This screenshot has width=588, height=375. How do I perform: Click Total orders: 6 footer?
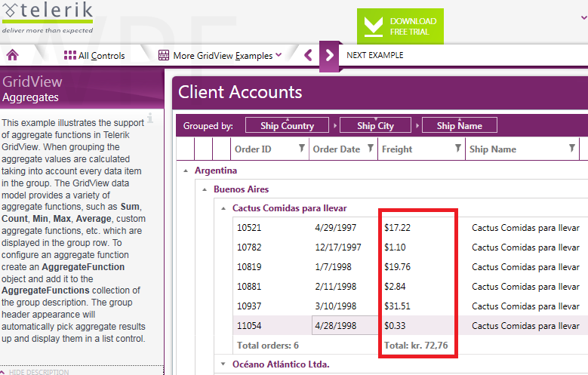point(268,346)
